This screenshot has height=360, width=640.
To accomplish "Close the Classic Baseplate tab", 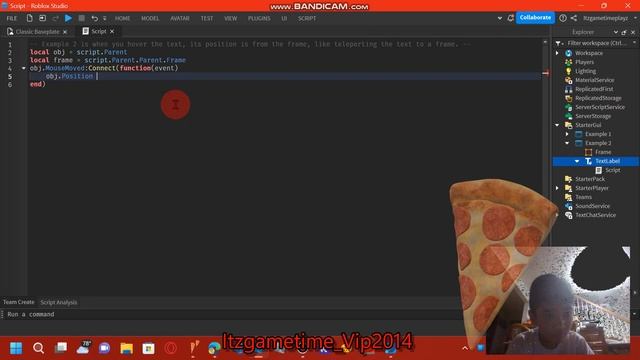I will pyautogui.click(x=65, y=31).
